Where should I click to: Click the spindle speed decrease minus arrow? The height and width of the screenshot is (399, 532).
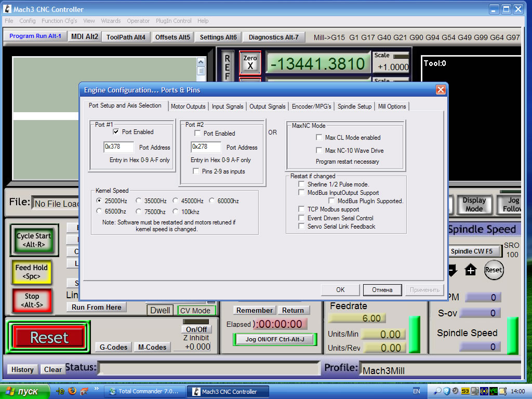pos(453,270)
